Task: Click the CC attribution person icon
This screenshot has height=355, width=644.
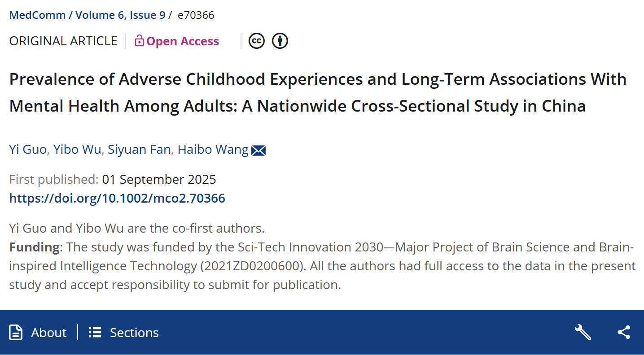Action: click(280, 41)
